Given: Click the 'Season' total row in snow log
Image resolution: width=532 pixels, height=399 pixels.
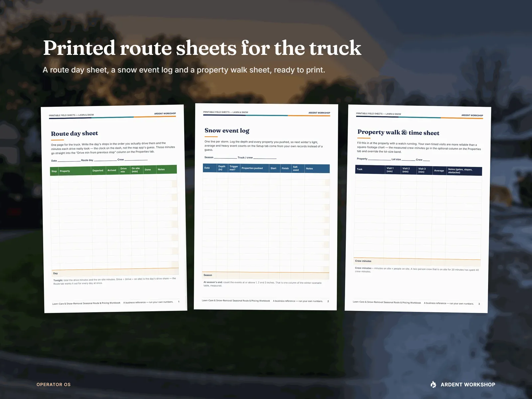Looking at the screenshot, I should [x=266, y=275].
